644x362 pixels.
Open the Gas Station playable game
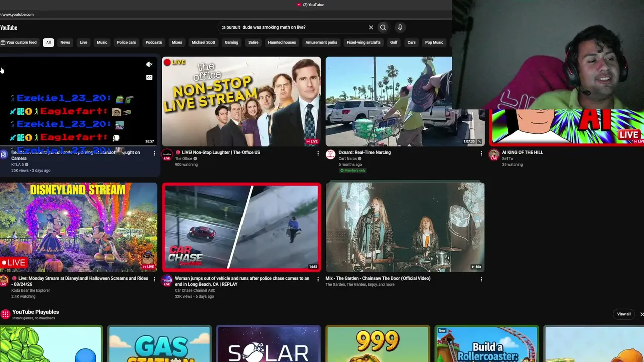(159, 344)
